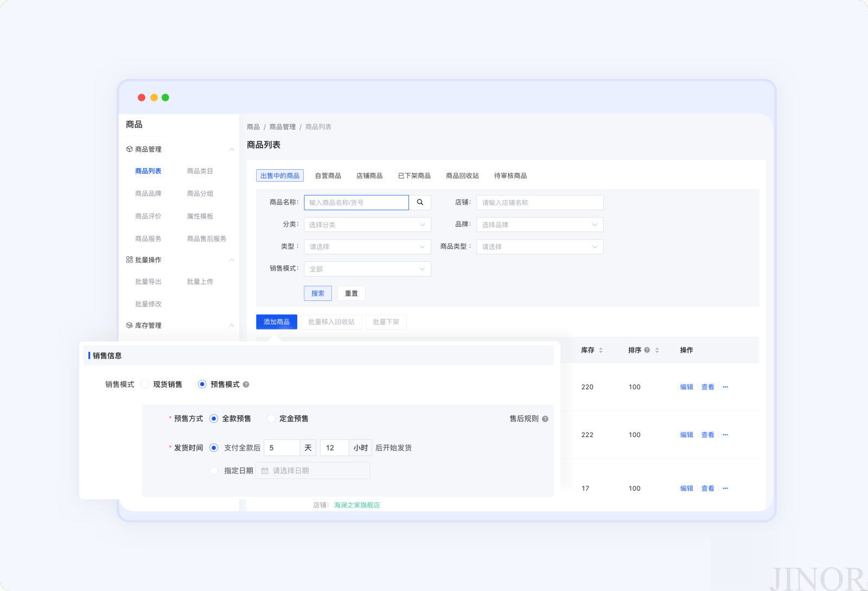Viewport: 868px width, 591px height.
Task: Select 现货销售 sales mode
Action: coord(145,384)
